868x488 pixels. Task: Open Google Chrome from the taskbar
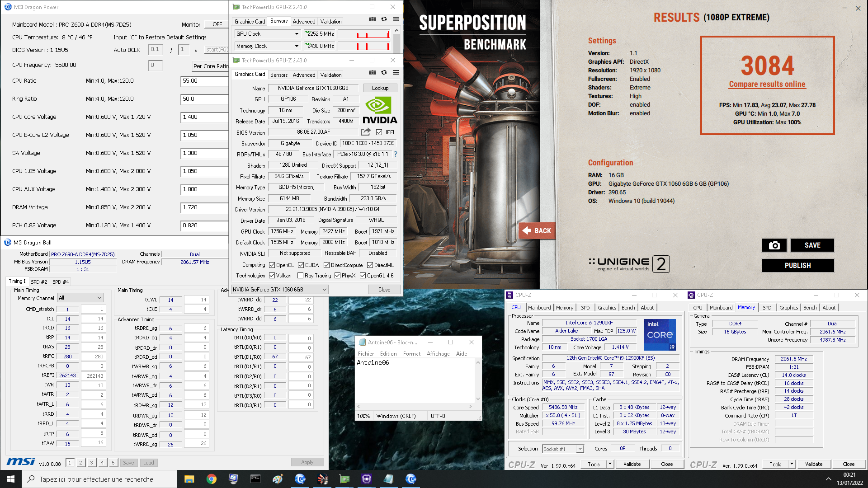click(x=211, y=479)
